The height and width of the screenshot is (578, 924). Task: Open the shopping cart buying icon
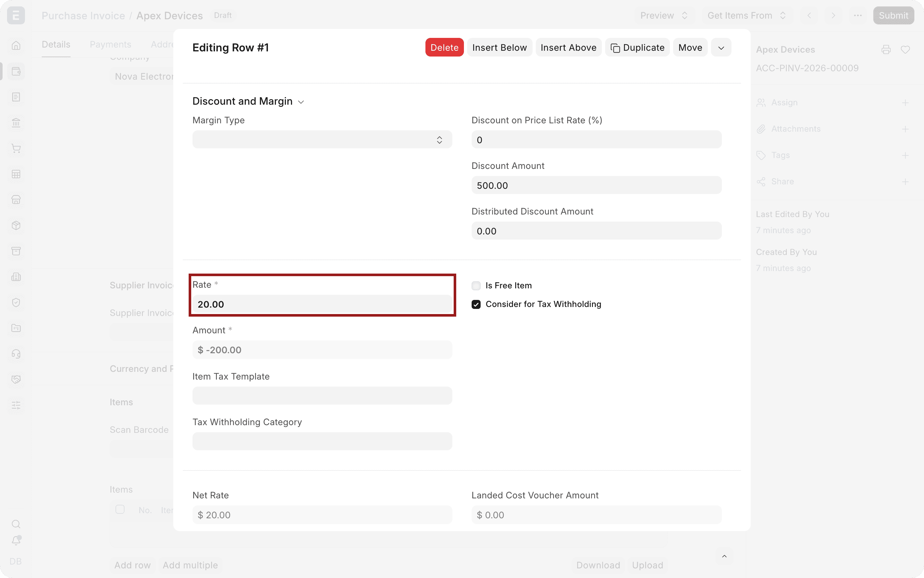16,148
